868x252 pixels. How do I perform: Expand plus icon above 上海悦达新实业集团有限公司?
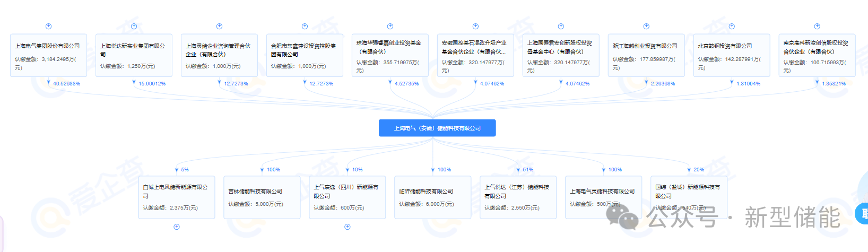pos(134,27)
